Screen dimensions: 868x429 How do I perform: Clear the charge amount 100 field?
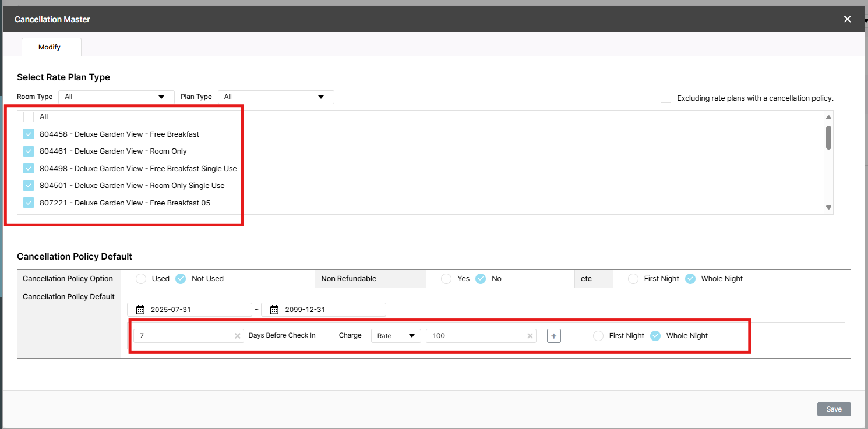530,336
